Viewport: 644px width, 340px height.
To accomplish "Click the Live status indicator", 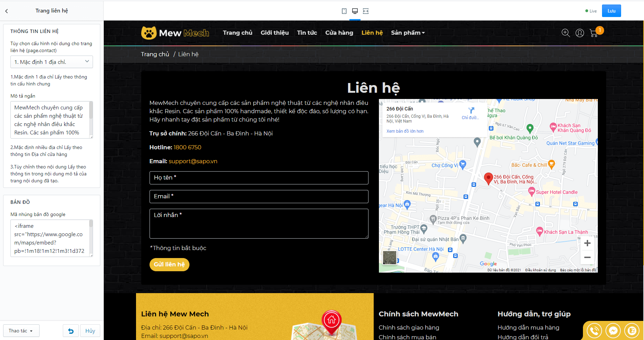I will click(x=591, y=11).
